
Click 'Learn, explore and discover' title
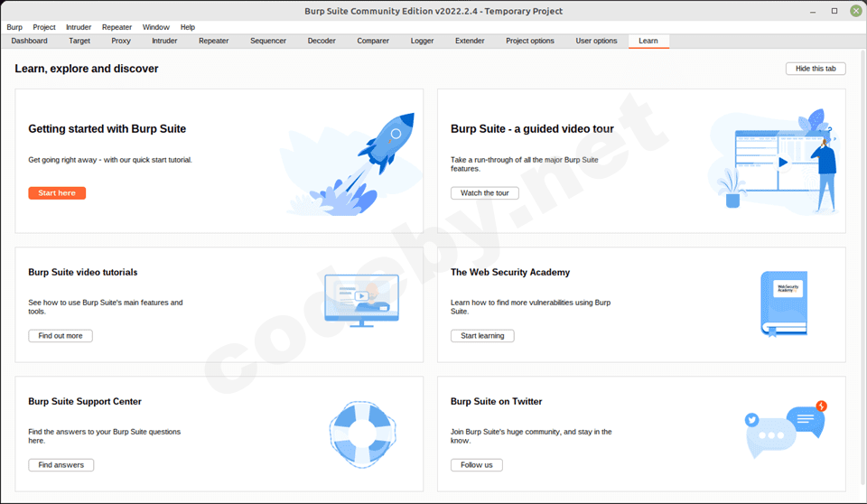[x=87, y=69]
